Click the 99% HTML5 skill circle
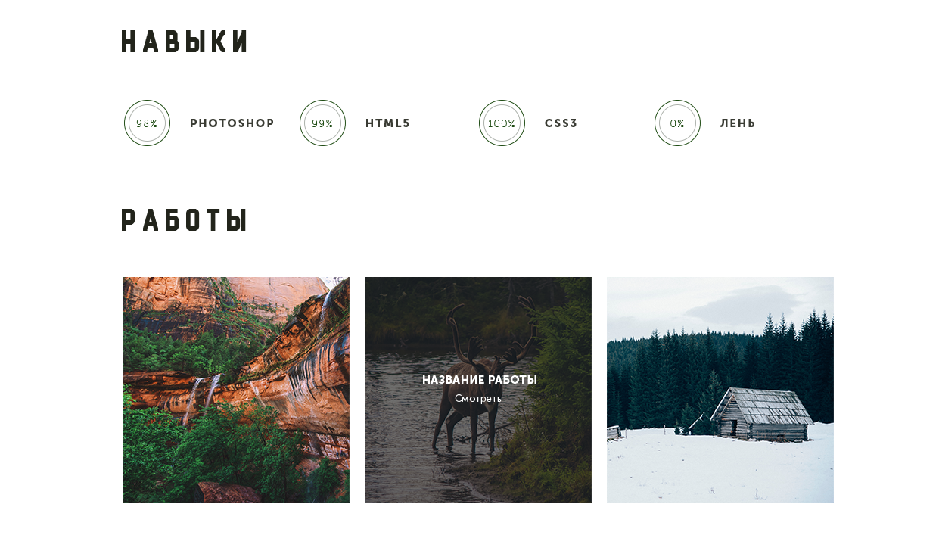This screenshot has height=560, width=939. click(322, 123)
